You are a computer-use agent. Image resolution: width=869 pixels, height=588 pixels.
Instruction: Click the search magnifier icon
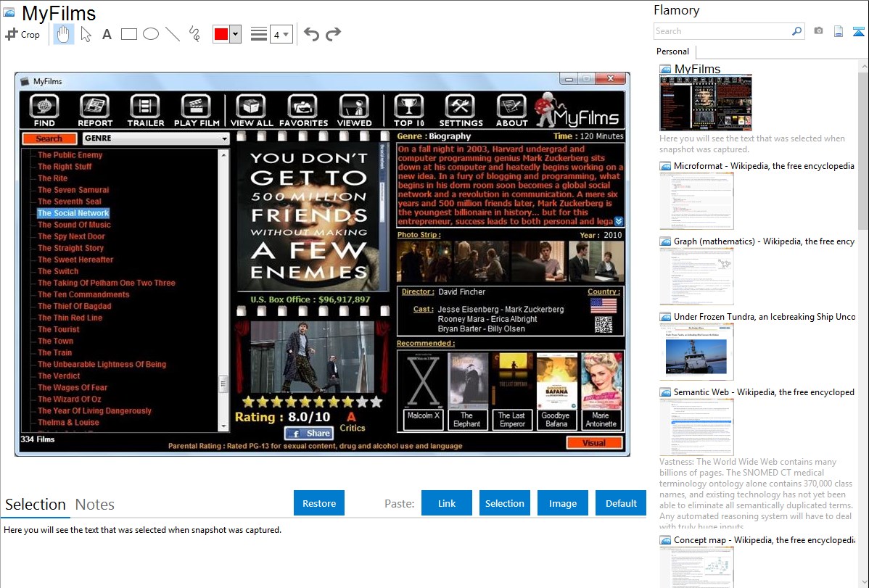pyautogui.click(x=797, y=31)
